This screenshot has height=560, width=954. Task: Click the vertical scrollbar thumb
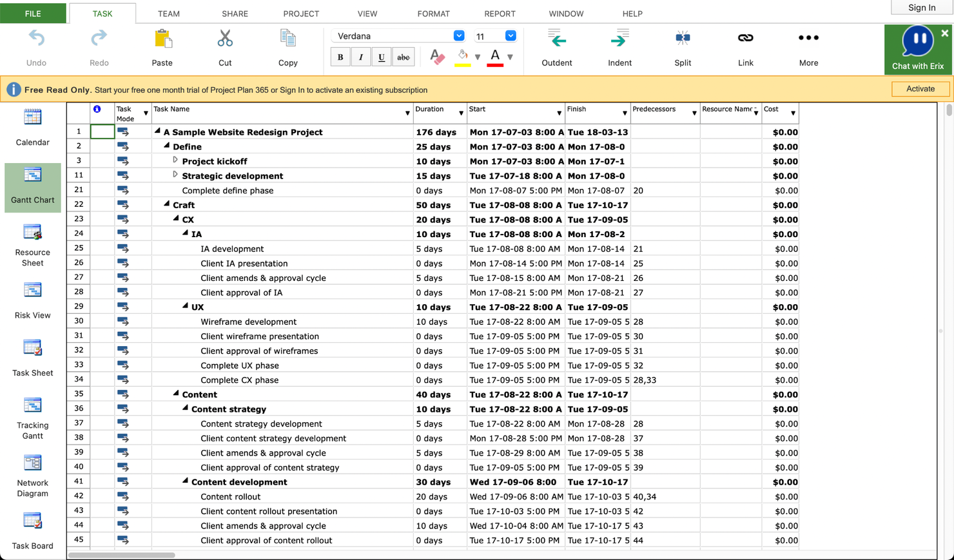[949, 110]
